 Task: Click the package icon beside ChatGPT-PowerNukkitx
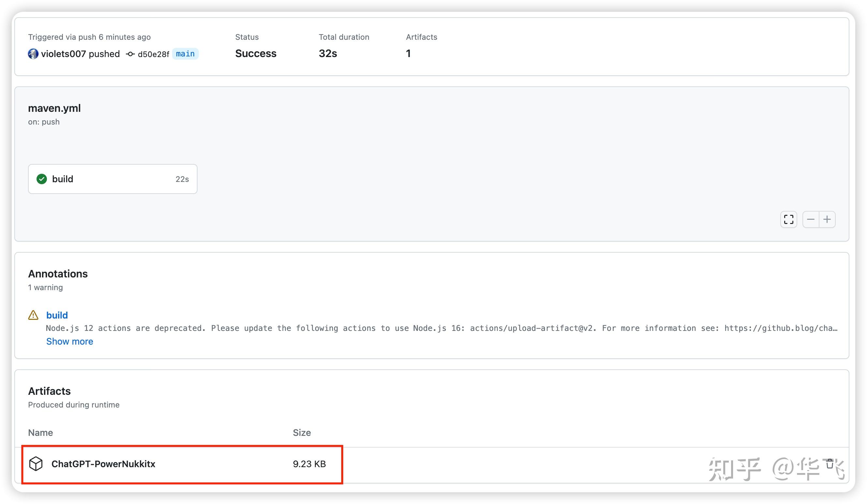tap(36, 464)
